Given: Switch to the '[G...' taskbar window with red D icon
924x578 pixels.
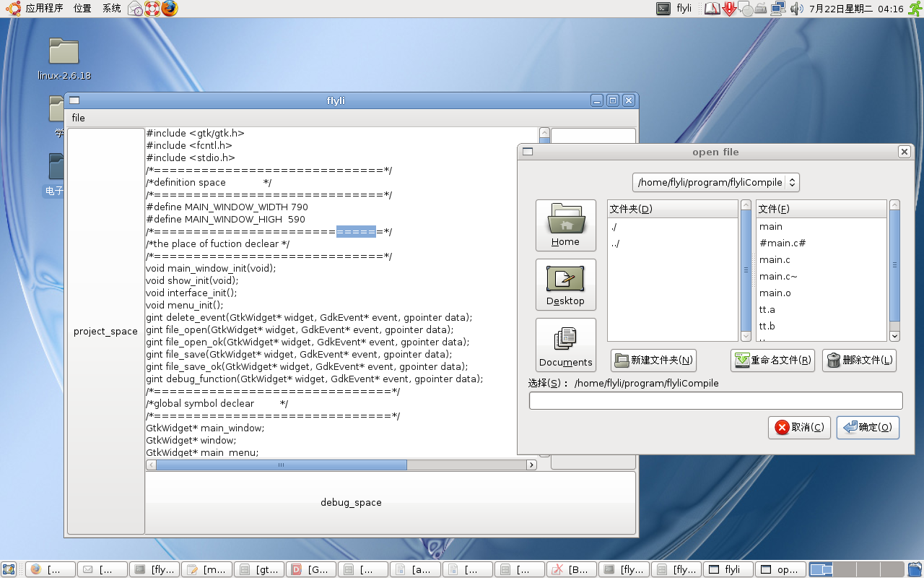Looking at the screenshot, I should tap(311, 569).
